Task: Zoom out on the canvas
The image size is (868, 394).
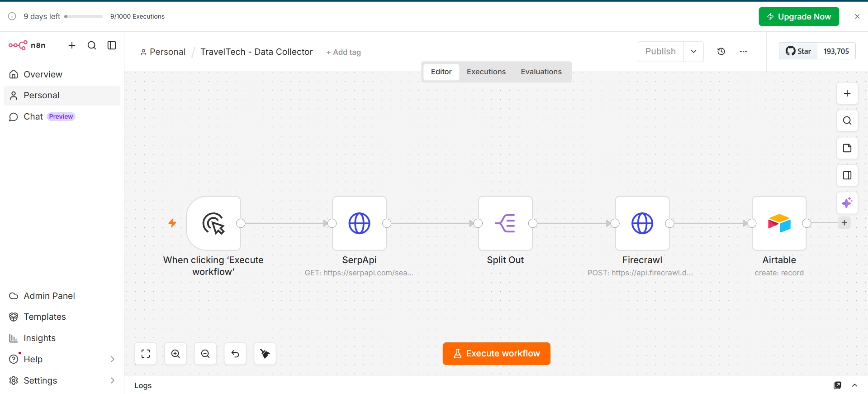Action: pos(205,354)
